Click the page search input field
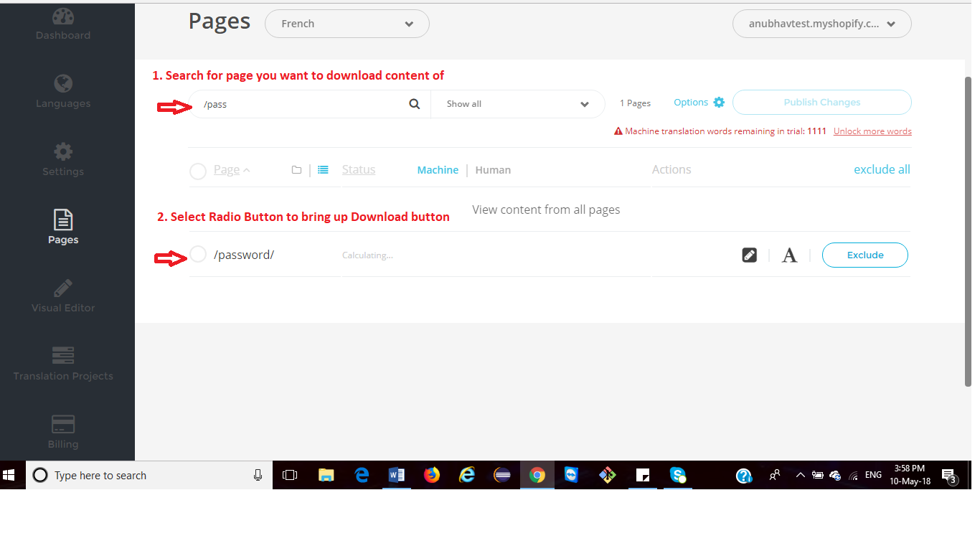Viewport: 980px width, 551px height. click(x=301, y=104)
